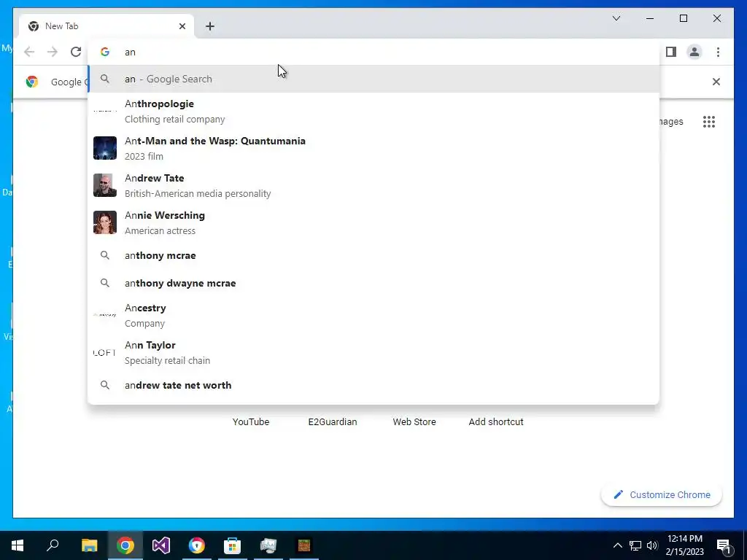Open Chrome three-dot menu
The width and height of the screenshot is (747, 560).
tap(718, 52)
